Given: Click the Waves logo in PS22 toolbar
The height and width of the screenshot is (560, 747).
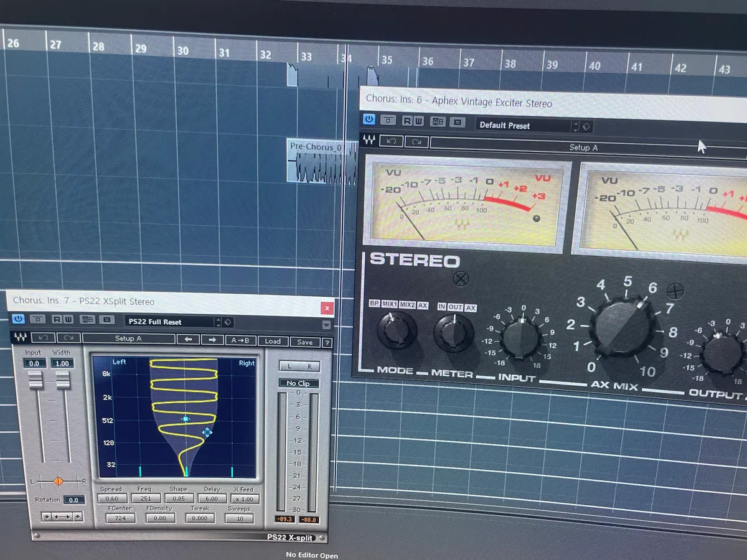Looking at the screenshot, I should tap(19, 337).
